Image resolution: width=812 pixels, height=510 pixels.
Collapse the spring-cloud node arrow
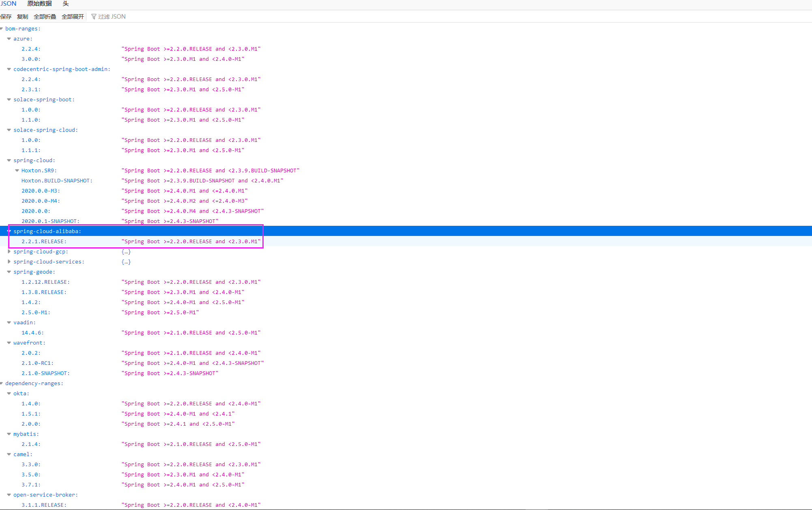pyautogui.click(x=9, y=161)
